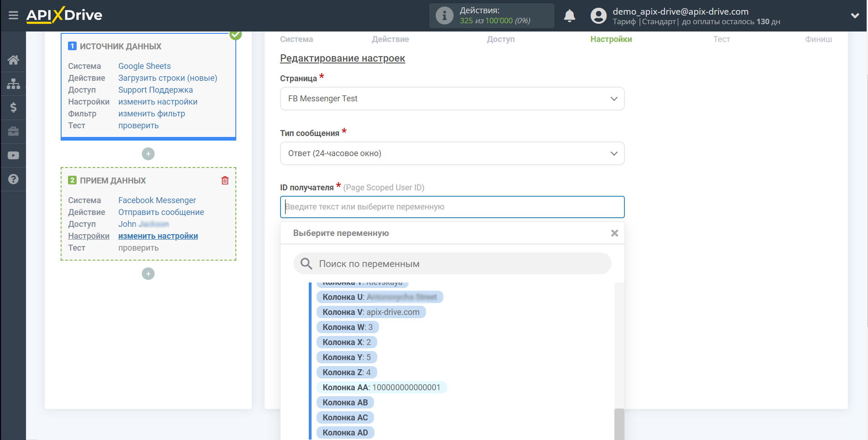Click the account email text
Image resolution: width=868 pixels, height=440 pixels.
(x=681, y=11)
